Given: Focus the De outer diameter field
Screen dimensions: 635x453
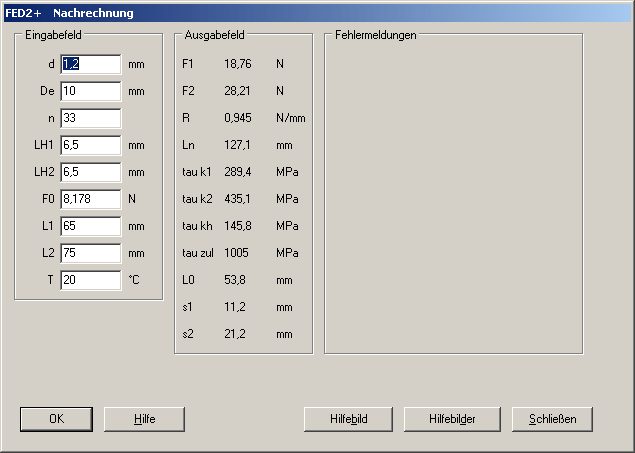Looking at the screenshot, I should pos(90,91).
